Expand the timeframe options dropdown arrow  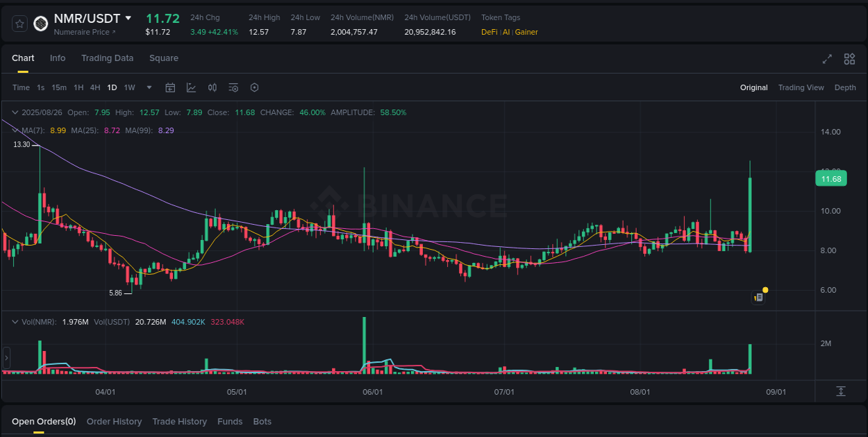149,87
